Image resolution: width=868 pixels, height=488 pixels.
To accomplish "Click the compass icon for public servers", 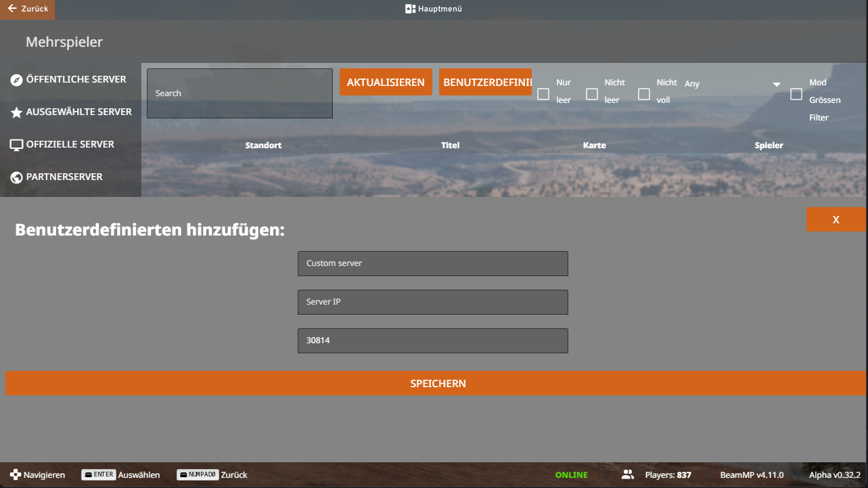I will [16, 80].
